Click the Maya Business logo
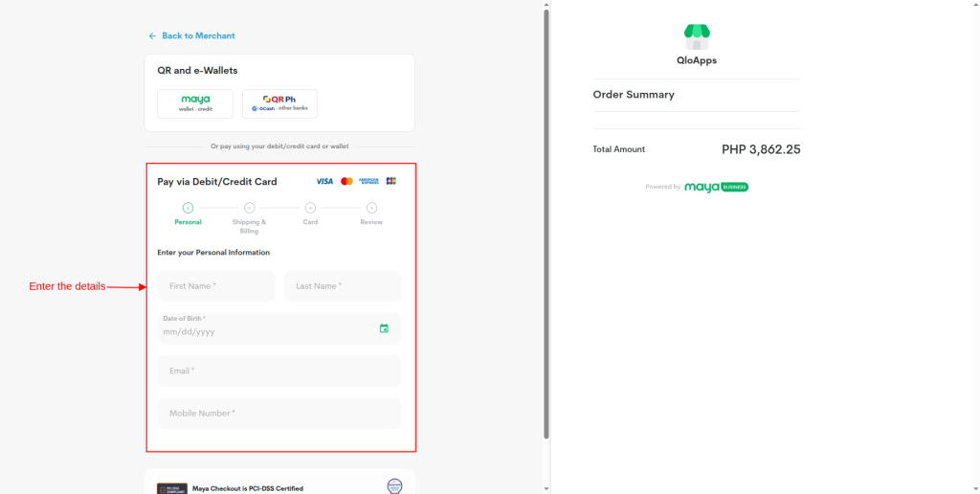Image resolution: width=980 pixels, height=494 pixels. 716,188
